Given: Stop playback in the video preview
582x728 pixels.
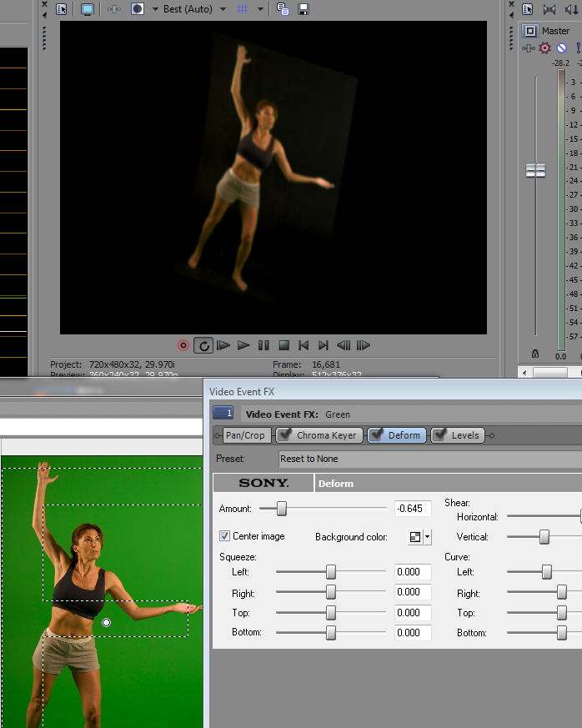Looking at the screenshot, I should point(283,345).
